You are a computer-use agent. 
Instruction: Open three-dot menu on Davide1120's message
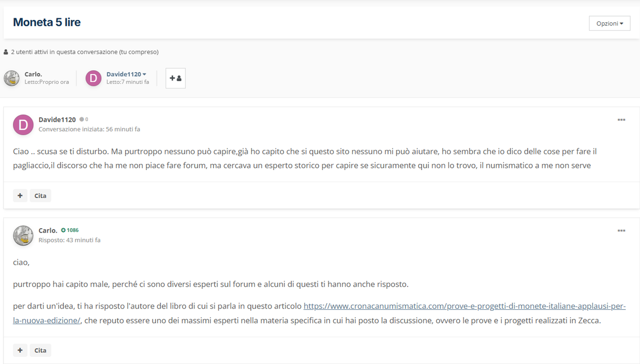[x=621, y=120]
